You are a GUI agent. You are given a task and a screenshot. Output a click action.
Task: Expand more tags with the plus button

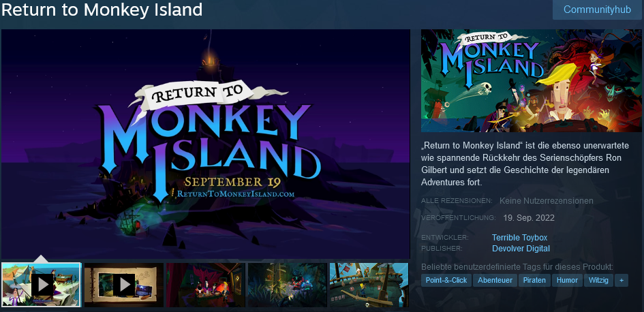pyautogui.click(x=622, y=281)
